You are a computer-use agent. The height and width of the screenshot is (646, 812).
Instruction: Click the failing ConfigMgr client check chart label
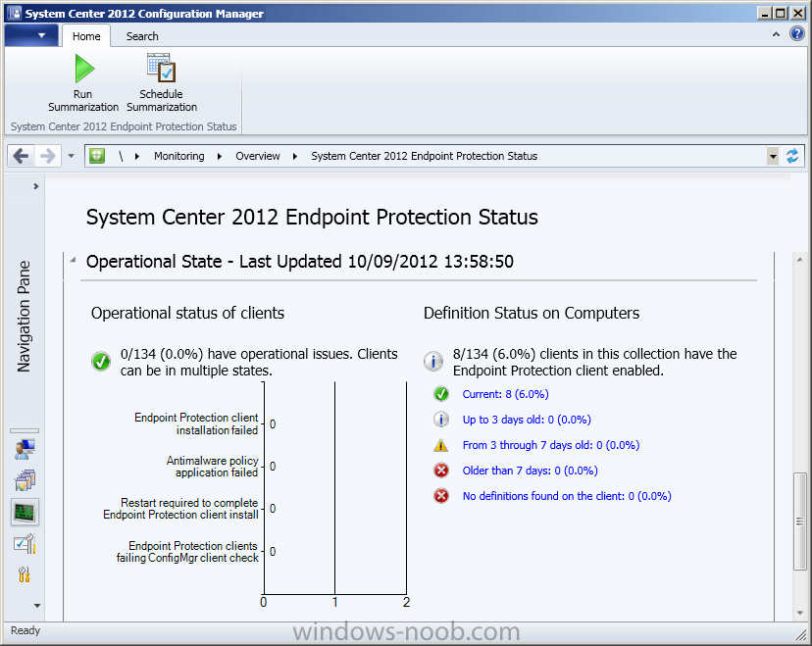(187, 551)
